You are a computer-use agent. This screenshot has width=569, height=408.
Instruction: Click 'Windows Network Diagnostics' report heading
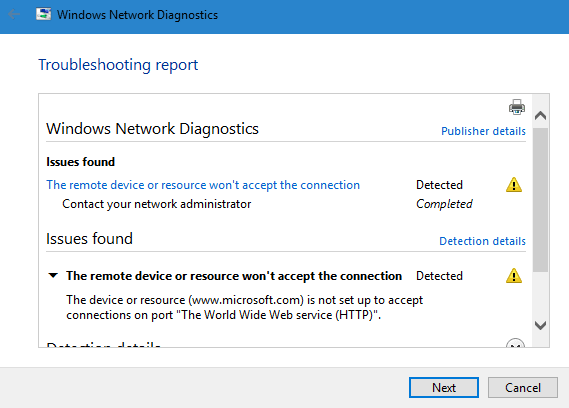pos(152,129)
